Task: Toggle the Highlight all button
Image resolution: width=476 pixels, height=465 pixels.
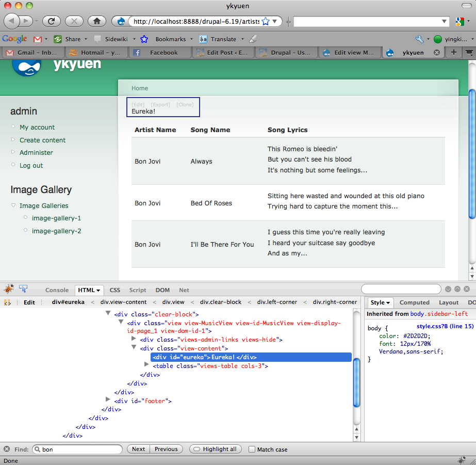Action: pyautogui.click(x=216, y=449)
